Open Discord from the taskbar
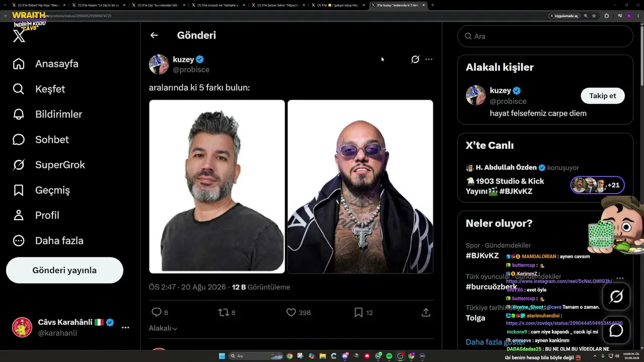Image resolution: width=644 pixels, height=362 pixels. [345, 356]
